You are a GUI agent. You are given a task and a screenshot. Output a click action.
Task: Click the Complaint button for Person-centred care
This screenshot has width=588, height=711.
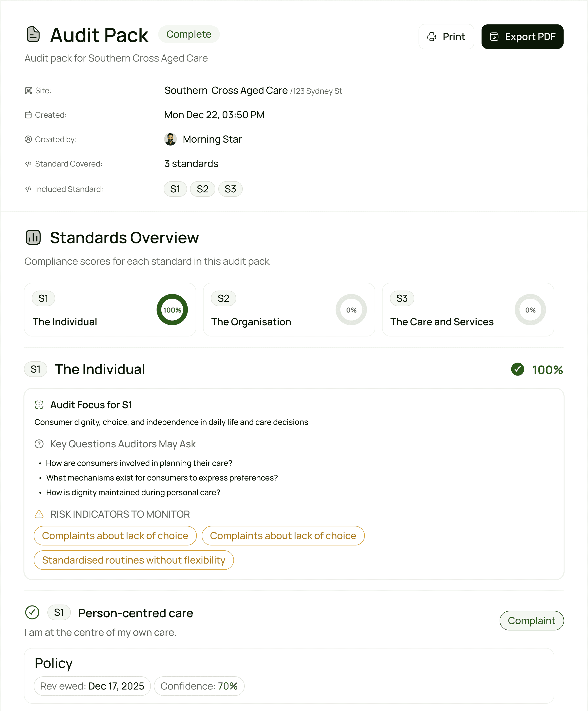point(531,621)
